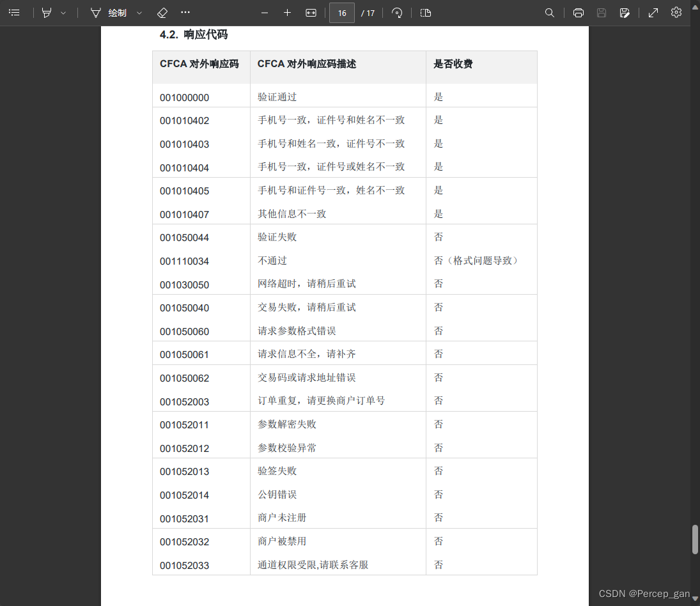The image size is (700, 606).
Task: Click header CFCA 对外响应码描述
Action: (307, 64)
